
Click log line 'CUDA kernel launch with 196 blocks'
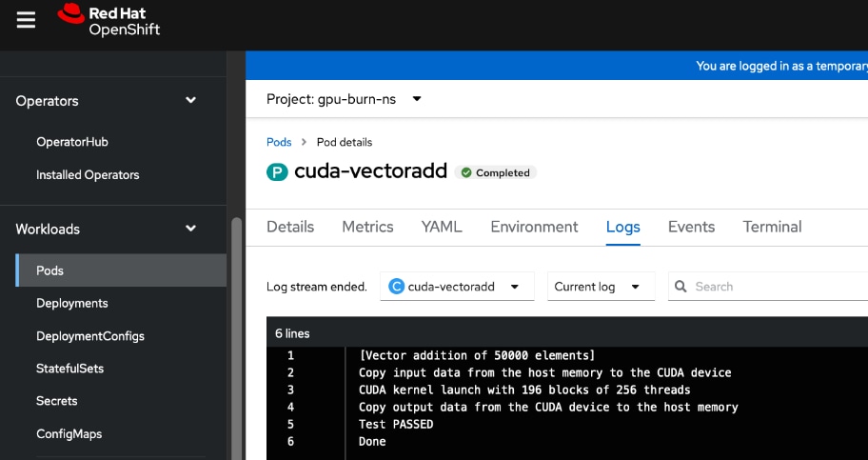pos(524,390)
